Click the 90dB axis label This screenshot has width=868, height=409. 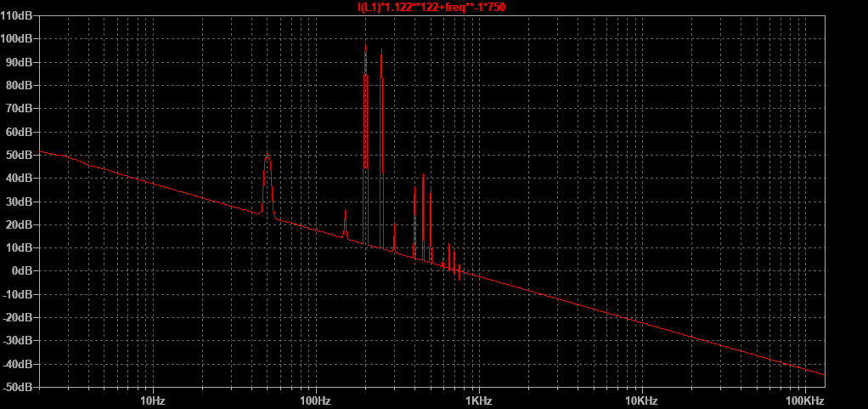pos(20,62)
